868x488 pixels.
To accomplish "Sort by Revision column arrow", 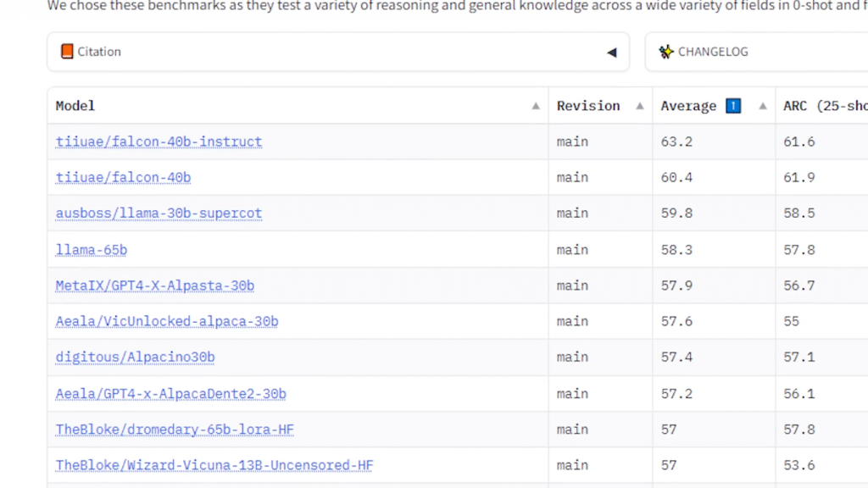I will [640, 107].
